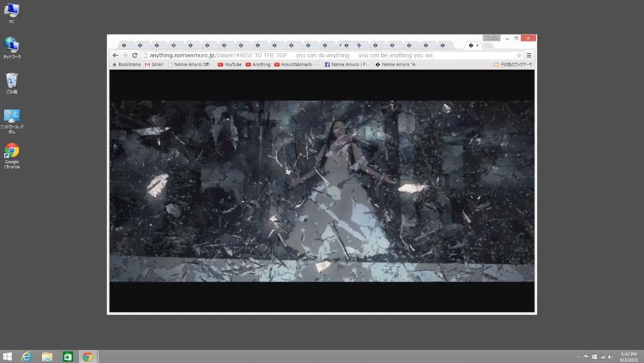Open the Anything bookmark
This screenshot has width=644, height=363.
[258, 64]
